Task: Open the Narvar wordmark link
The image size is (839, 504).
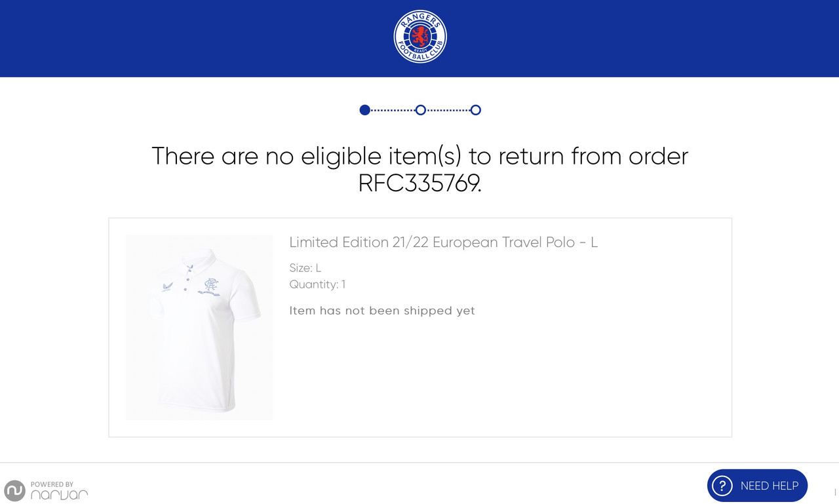Action: 59,495
